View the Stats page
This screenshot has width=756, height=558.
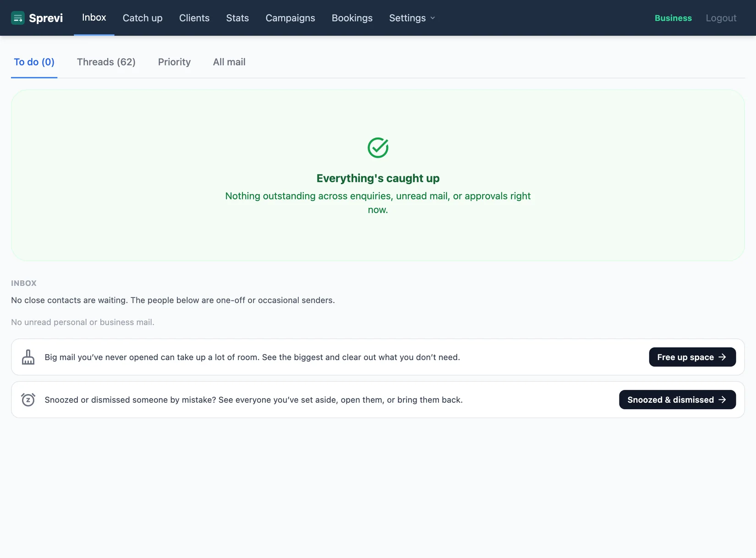pos(237,18)
